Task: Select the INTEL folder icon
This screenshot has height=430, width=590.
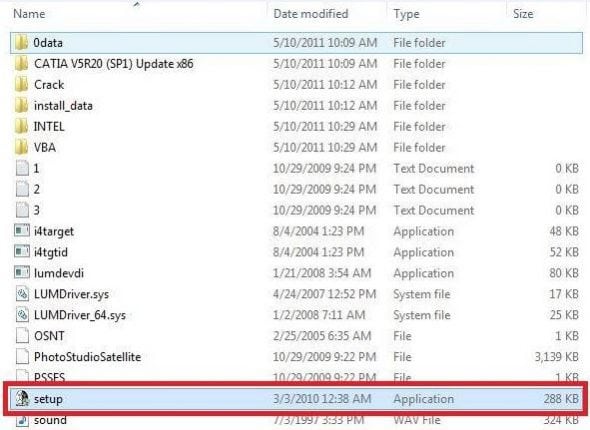Action: (x=21, y=126)
